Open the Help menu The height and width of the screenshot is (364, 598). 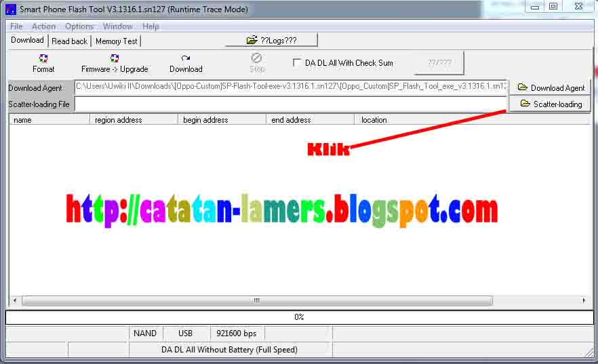pos(151,26)
